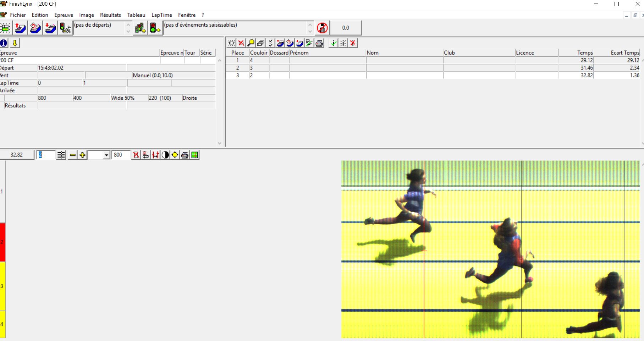Viewport: 644px width, 341px height.
Task: Click the red lane 2 marker strip
Action: coord(2,242)
